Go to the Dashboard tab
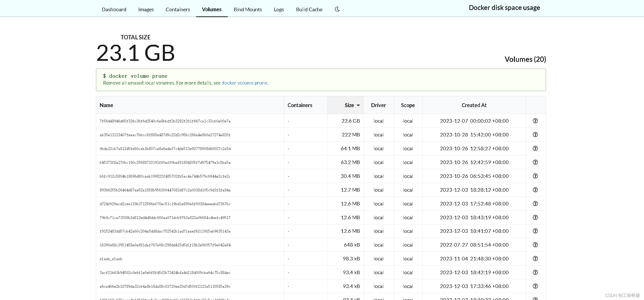Viewport: 644px width, 300px height. click(114, 9)
